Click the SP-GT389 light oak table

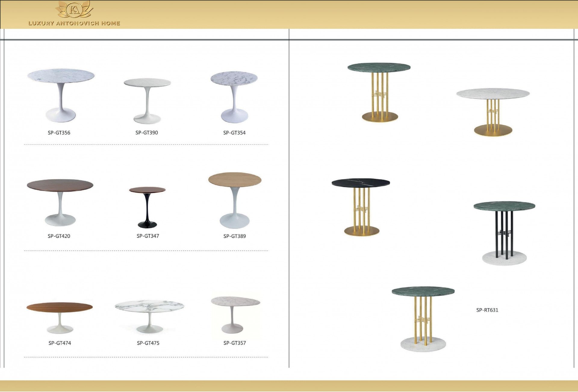pyautogui.click(x=235, y=200)
